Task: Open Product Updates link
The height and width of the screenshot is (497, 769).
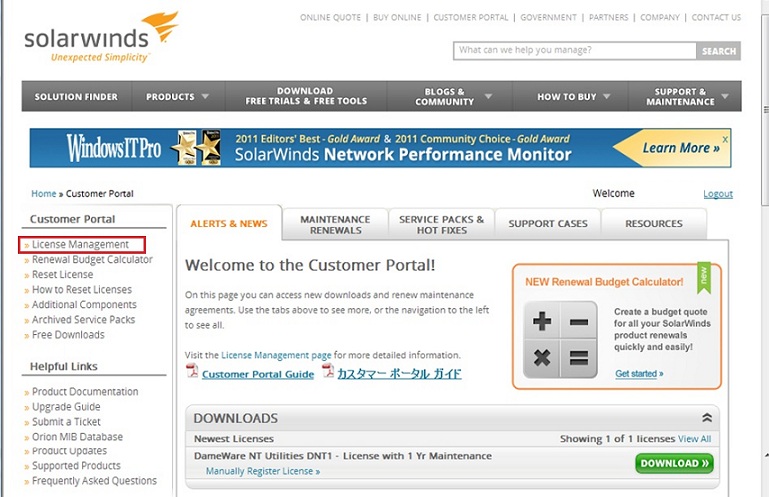Action: pyautogui.click(x=69, y=451)
